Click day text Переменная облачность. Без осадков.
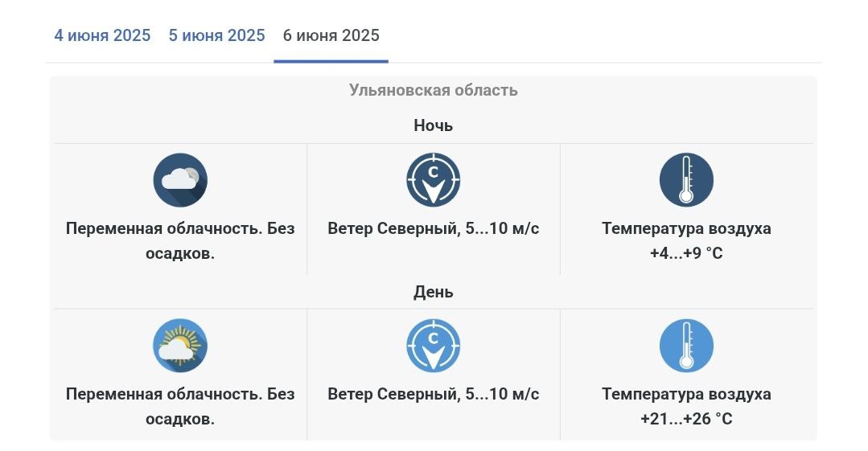 pos(180,406)
